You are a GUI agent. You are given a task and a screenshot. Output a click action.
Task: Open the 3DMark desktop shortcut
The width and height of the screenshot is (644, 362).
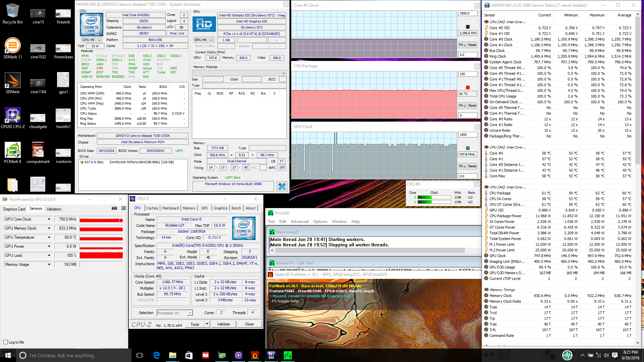[12, 83]
